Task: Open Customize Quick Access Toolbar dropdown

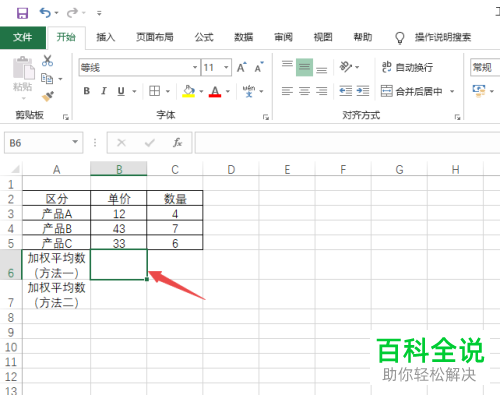Action: [99, 13]
